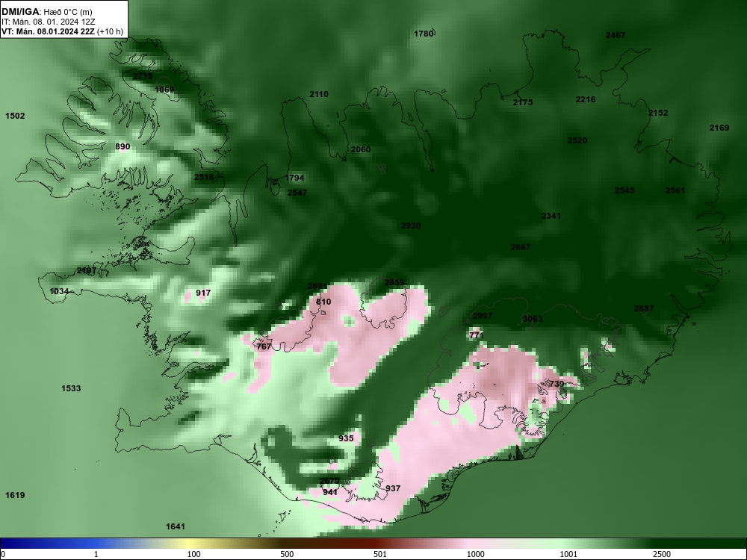
Task: Select the 1533 offshore value
Action: point(71,388)
